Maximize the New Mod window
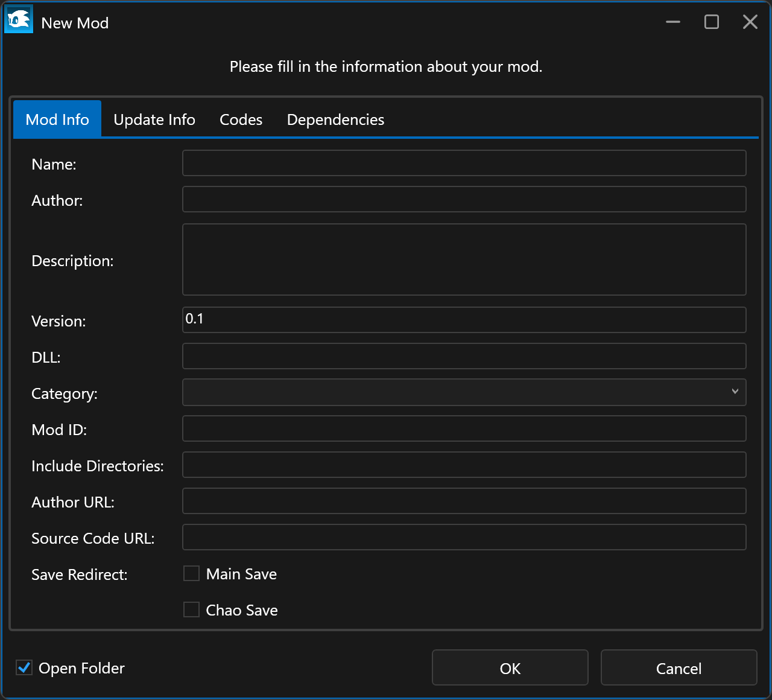Screen dimensions: 772x700 tap(712, 22)
